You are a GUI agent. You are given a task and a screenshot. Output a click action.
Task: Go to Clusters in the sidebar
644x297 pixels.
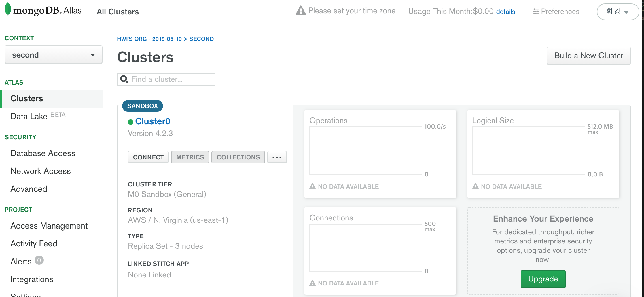coord(52,98)
